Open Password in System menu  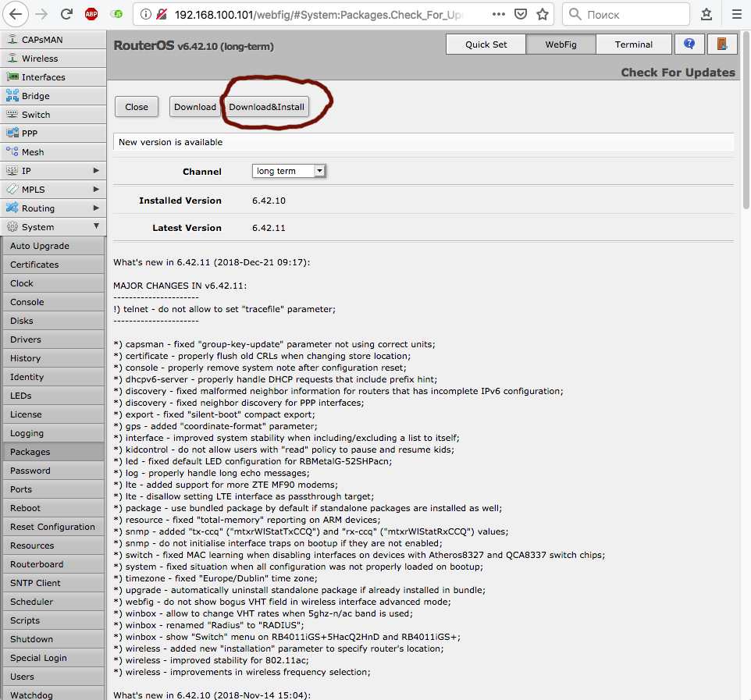[x=53, y=470]
